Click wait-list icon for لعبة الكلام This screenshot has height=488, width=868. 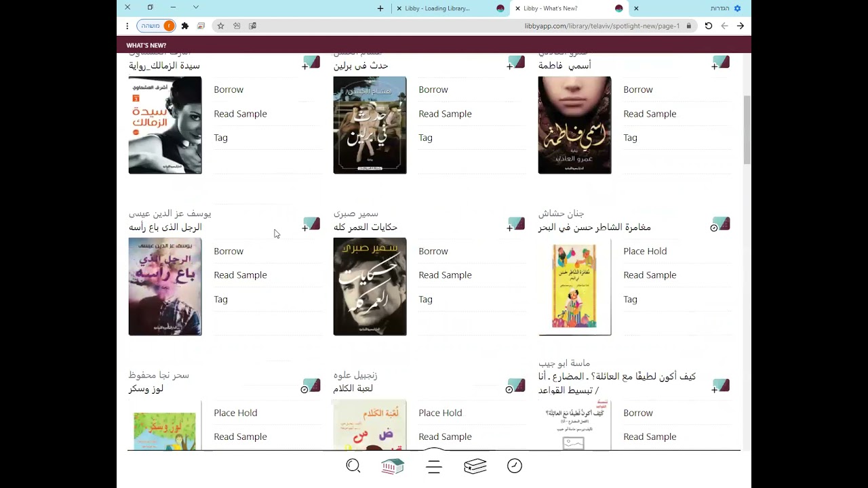516,386
